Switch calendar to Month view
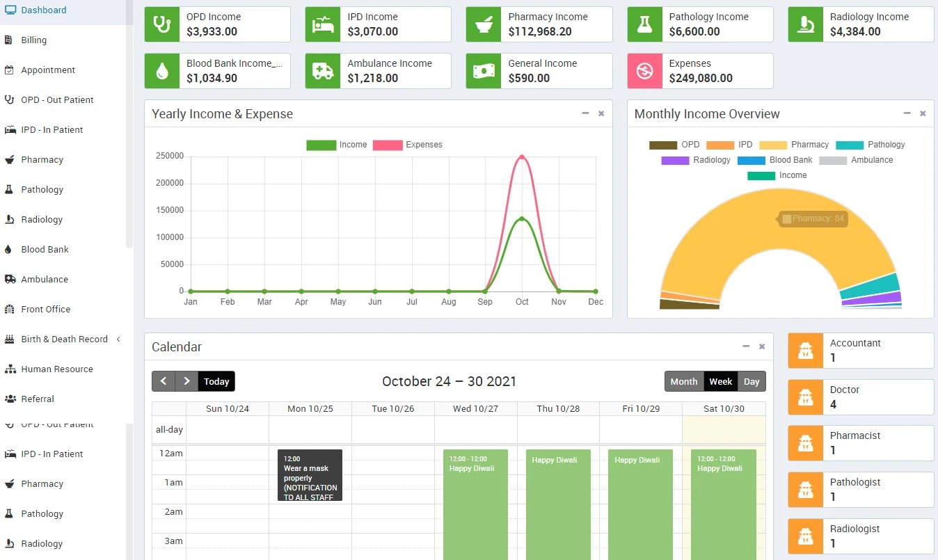This screenshot has width=938, height=560. [683, 381]
